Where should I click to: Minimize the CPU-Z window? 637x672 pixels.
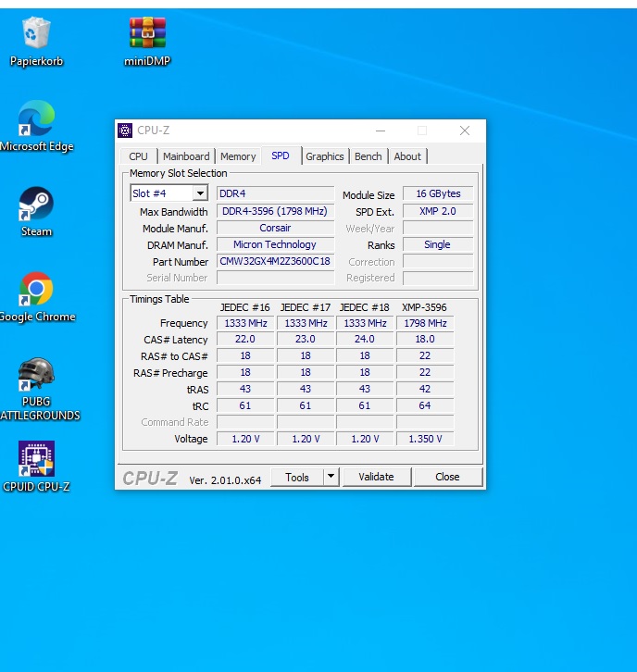point(381,131)
